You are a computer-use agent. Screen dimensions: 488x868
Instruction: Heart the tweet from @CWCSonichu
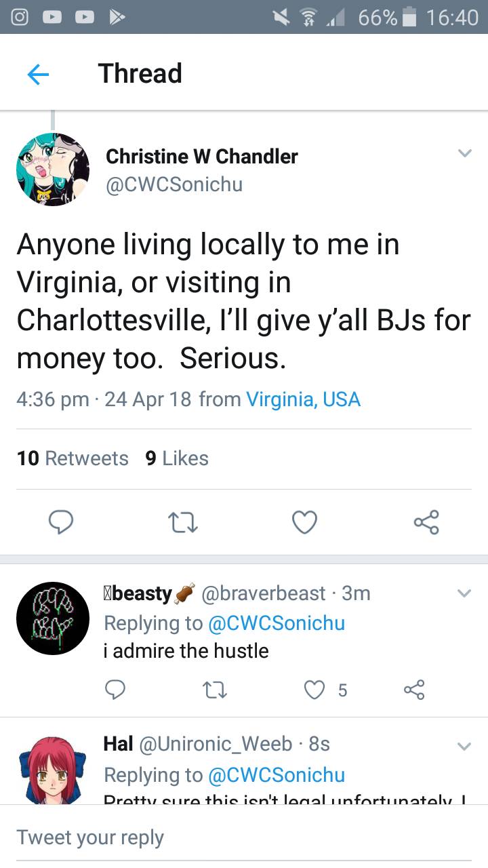(304, 522)
